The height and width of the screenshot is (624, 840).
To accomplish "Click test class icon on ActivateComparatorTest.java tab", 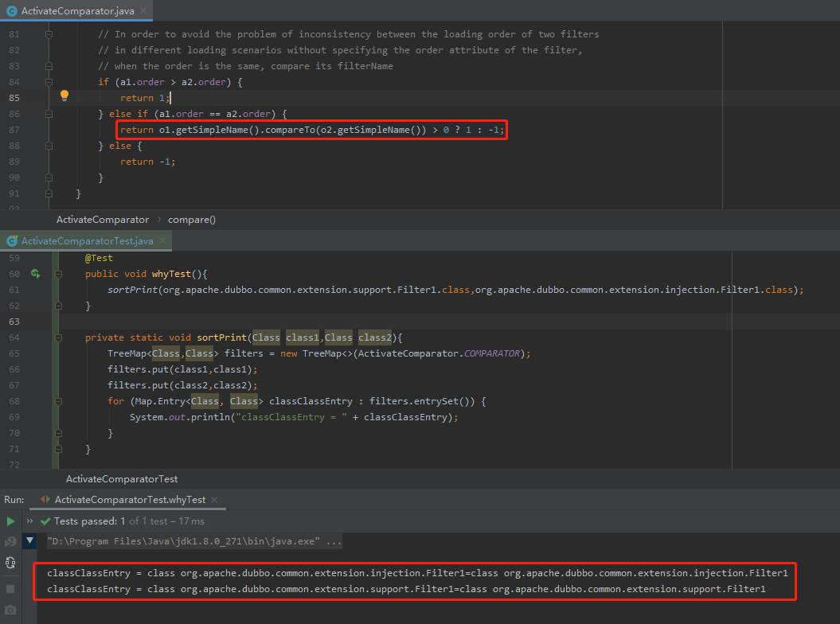I will click(x=11, y=241).
